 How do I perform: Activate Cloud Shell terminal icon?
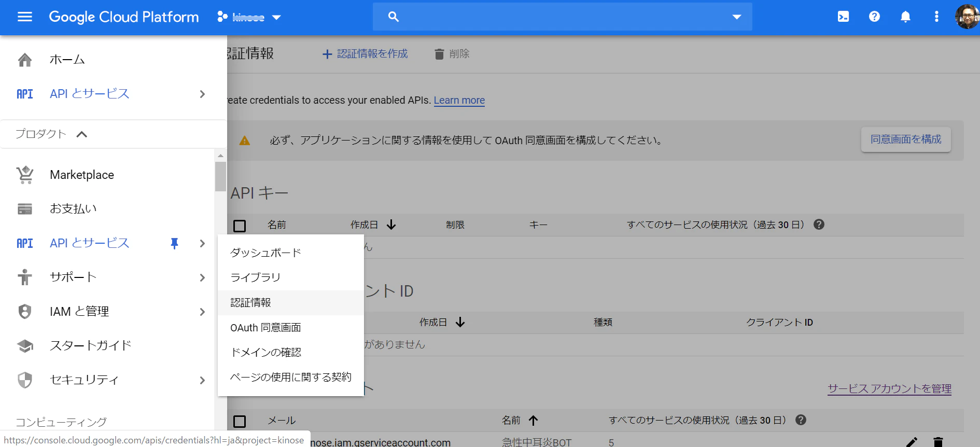pyautogui.click(x=843, y=17)
